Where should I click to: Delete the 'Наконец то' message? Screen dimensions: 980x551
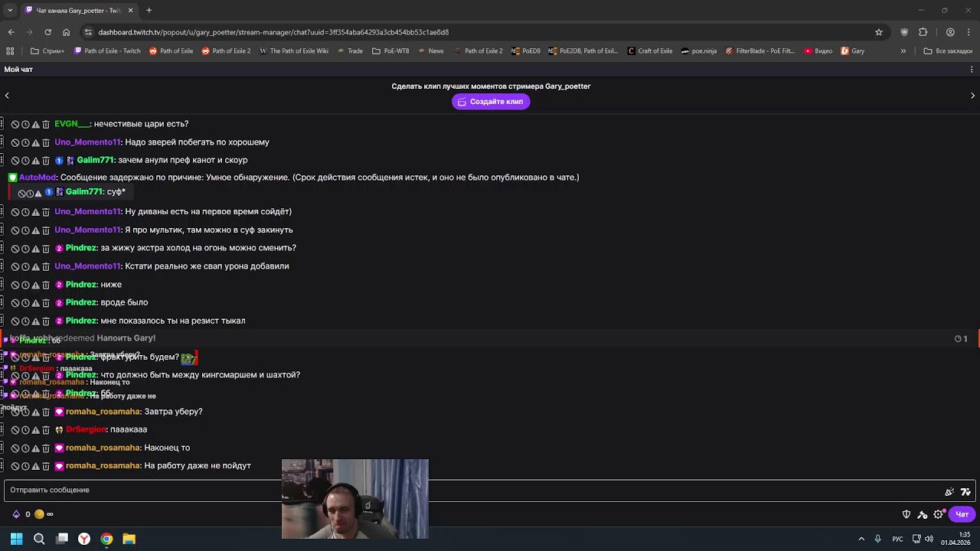(46, 448)
